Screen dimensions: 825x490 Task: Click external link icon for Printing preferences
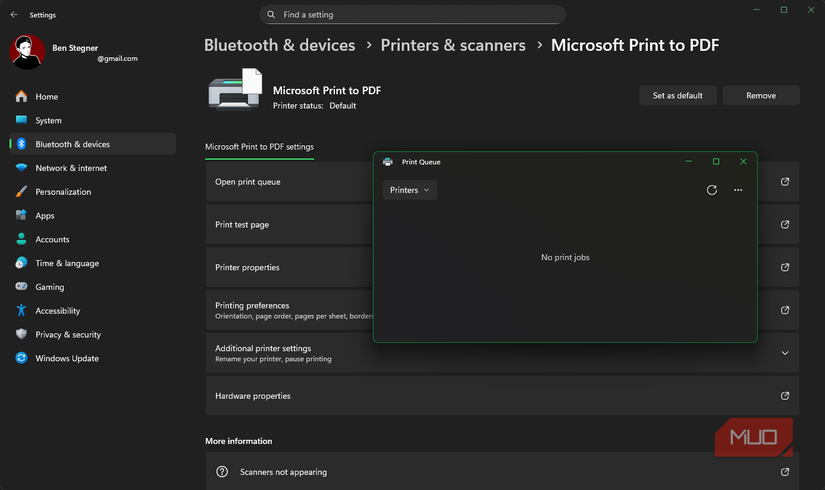tap(784, 310)
